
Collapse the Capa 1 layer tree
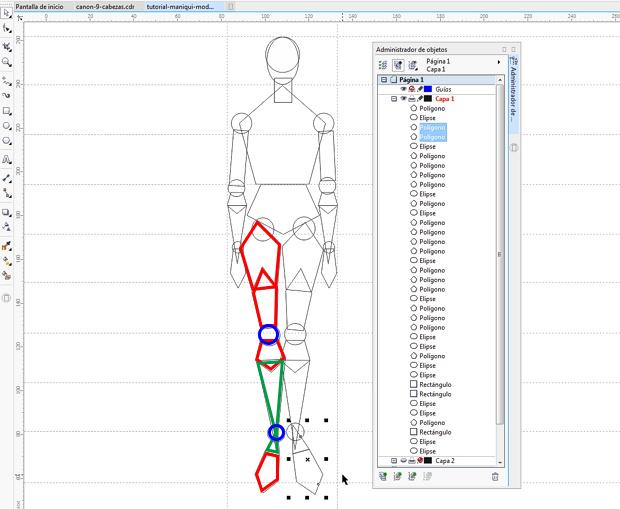click(x=394, y=99)
